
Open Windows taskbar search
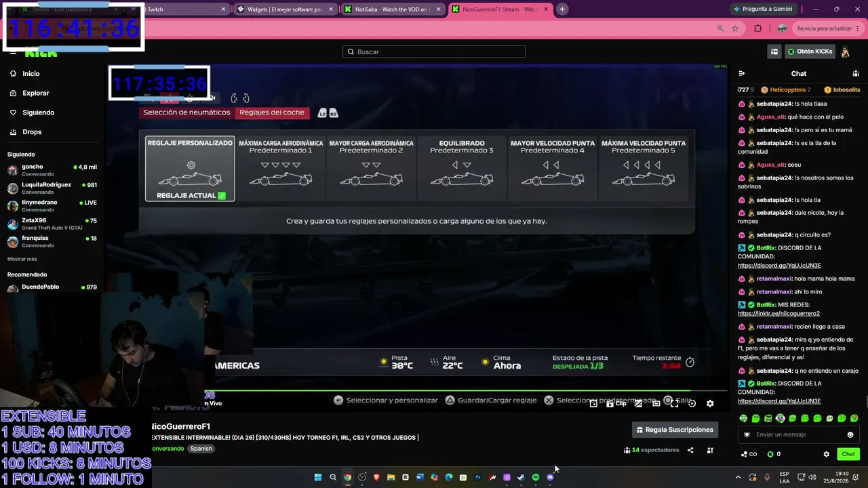click(x=332, y=477)
